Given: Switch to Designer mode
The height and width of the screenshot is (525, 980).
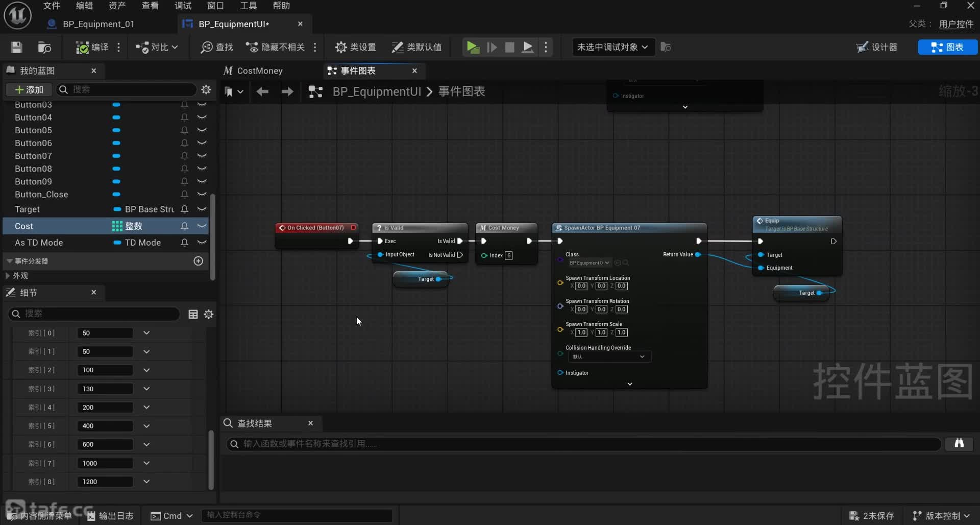Looking at the screenshot, I should click(876, 47).
